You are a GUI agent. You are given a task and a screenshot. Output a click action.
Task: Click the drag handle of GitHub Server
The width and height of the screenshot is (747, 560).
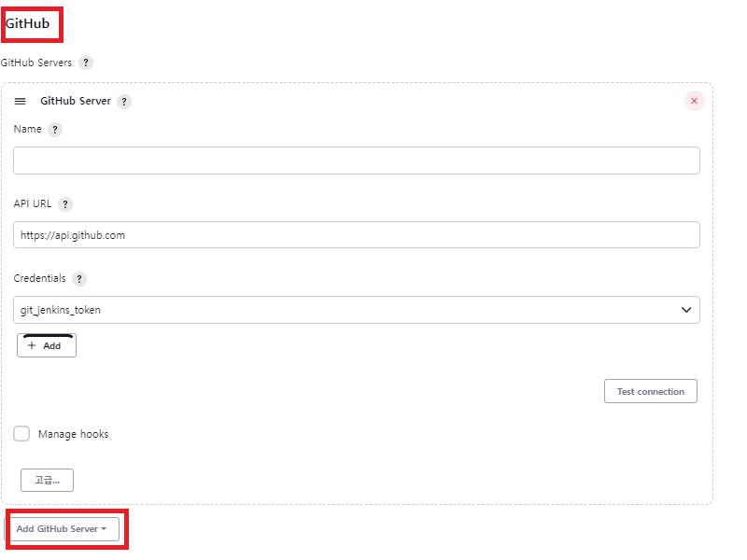pyautogui.click(x=20, y=101)
